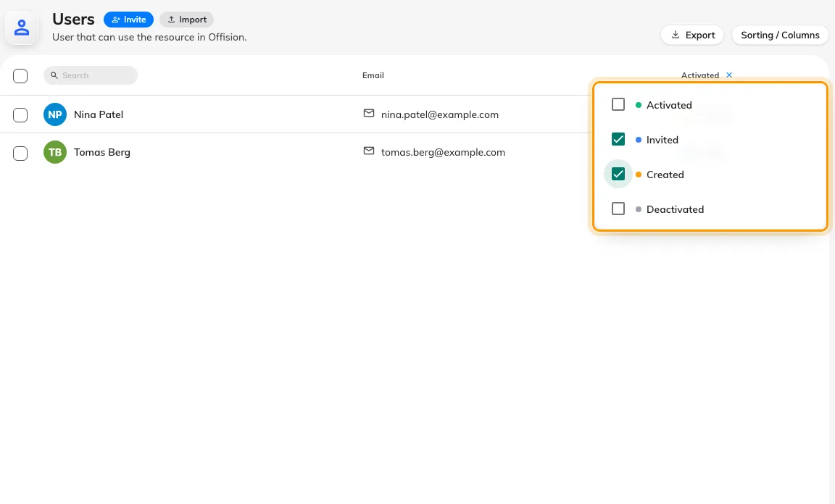The width and height of the screenshot is (835, 504).
Task: Select the Nina Patel row checkbox
Action: pyautogui.click(x=20, y=114)
